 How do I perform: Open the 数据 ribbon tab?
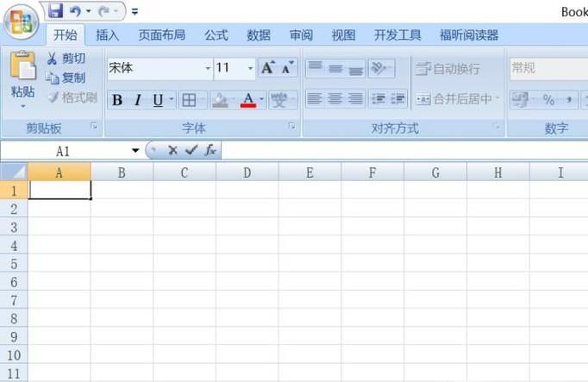point(259,35)
